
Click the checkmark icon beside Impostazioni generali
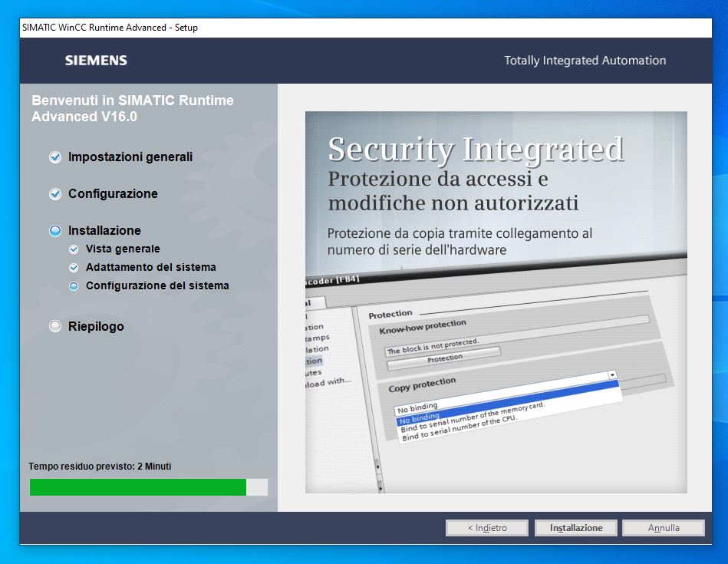55,157
